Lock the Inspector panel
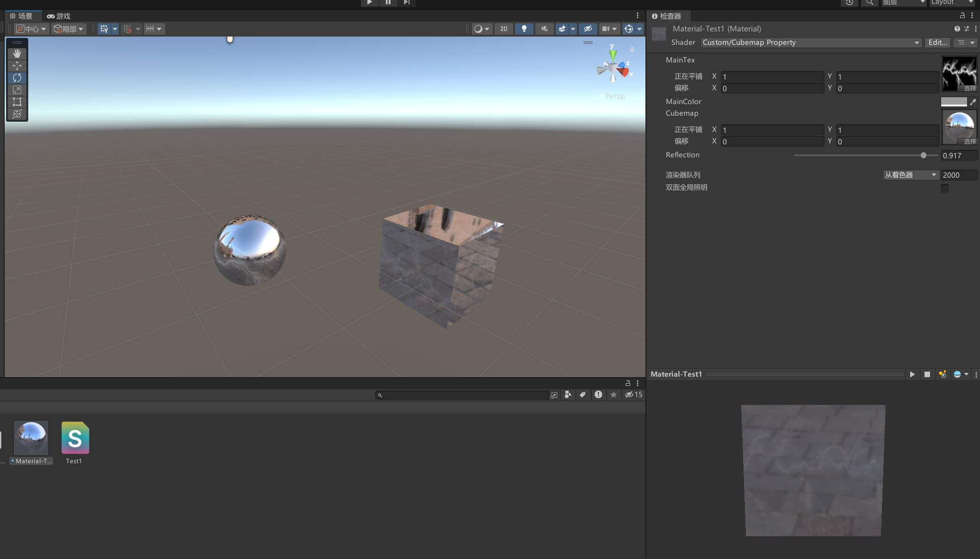Screen dimensions: 980x559 (962, 16)
